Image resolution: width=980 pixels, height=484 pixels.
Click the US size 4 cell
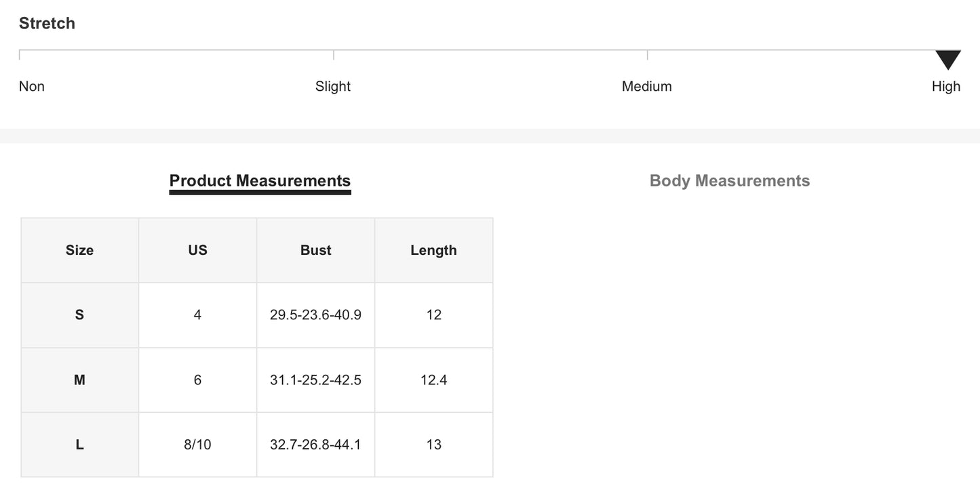197,315
